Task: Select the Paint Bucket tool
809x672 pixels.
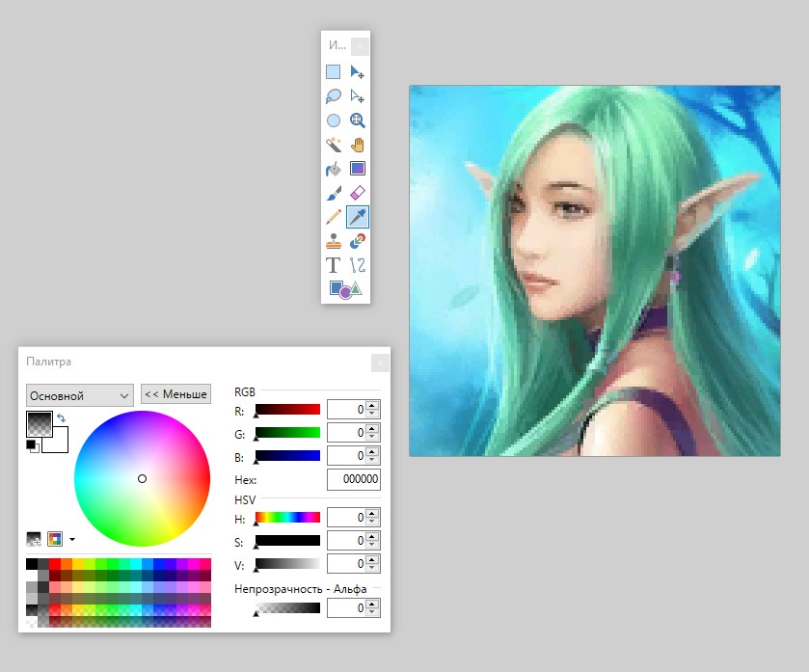Action: tap(334, 169)
